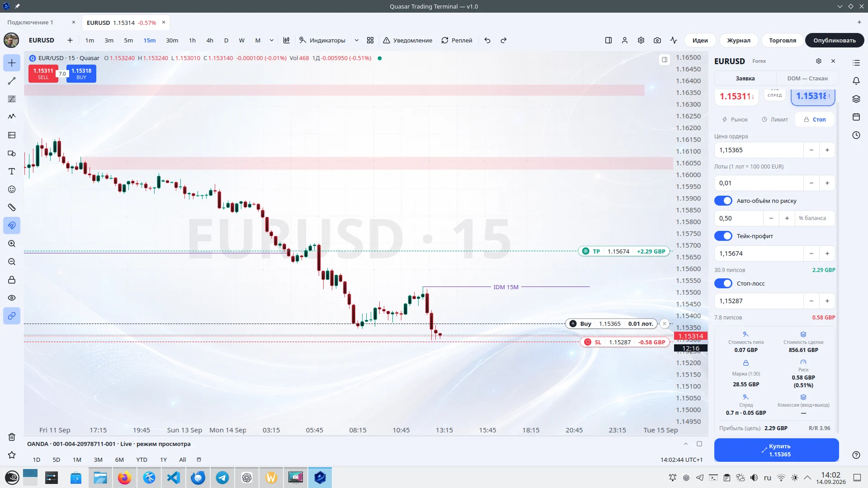Toggle the Тейк-профит switch
This screenshot has width=868, height=488.
point(723,236)
